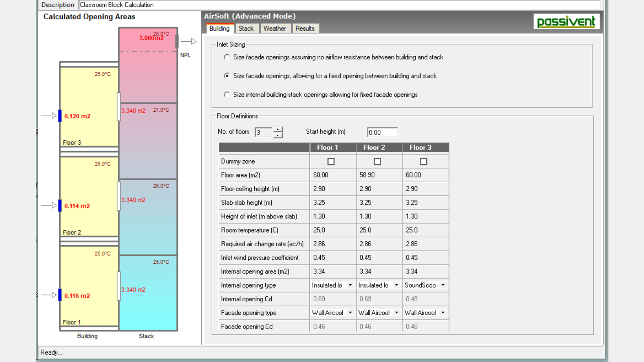Screen dimensions: 644x362
Task: Edit Floor 1 room temperature cell
Action: tap(333, 230)
